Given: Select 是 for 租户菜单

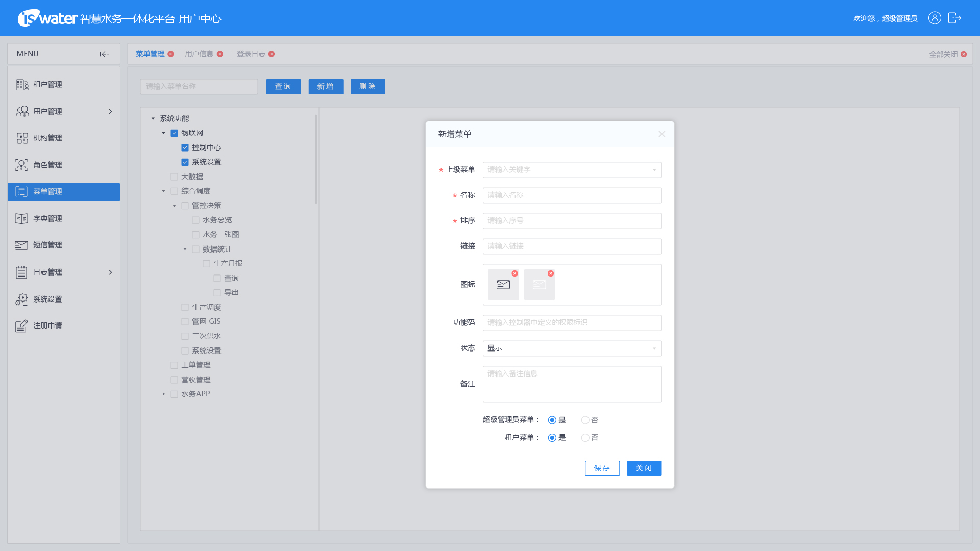Looking at the screenshot, I should point(552,438).
